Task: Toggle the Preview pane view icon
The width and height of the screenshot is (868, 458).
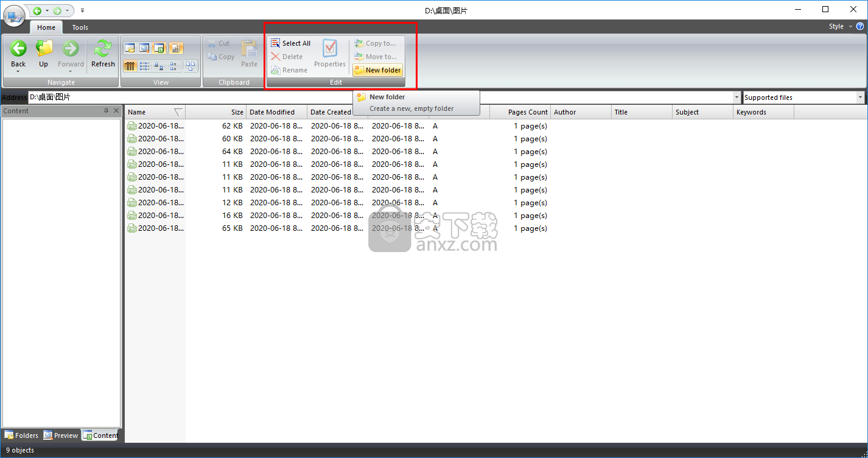Action: 145,48
